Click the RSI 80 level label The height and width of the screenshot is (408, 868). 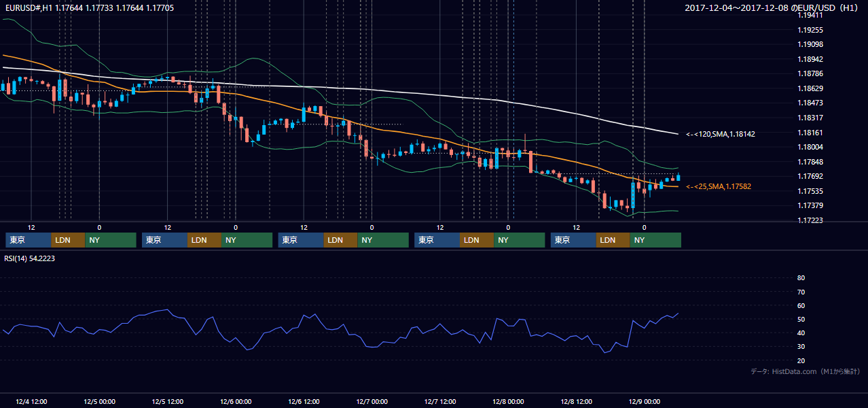pyautogui.click(x=801, y=278)
